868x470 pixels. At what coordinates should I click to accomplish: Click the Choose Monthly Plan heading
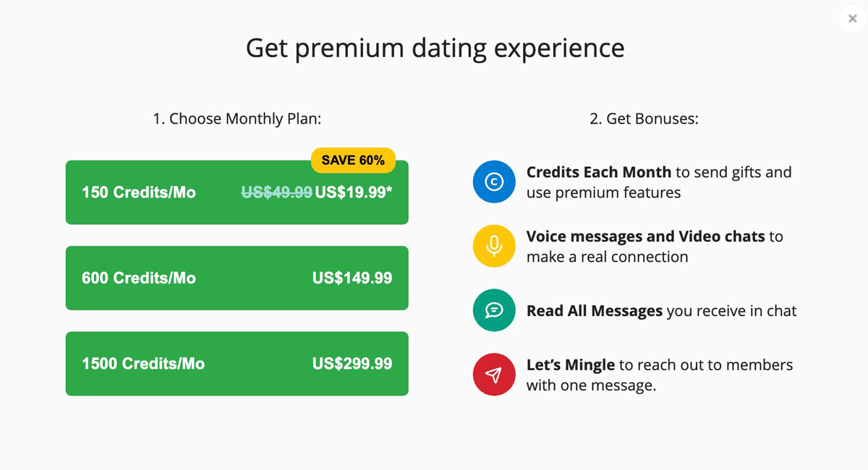coord(237,119)
